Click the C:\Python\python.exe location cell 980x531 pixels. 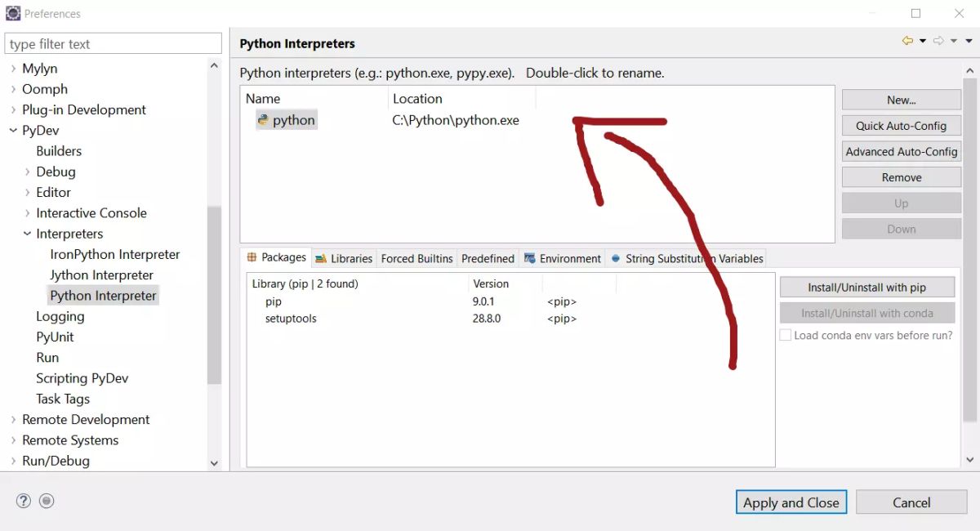pos(456,120)
